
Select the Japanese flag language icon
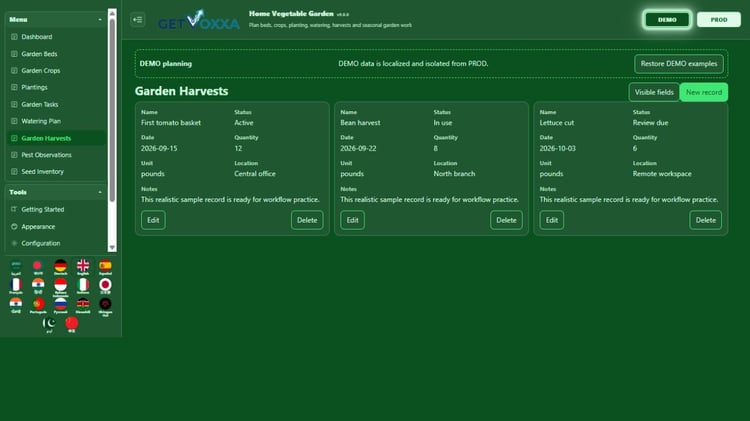point(105,286)
